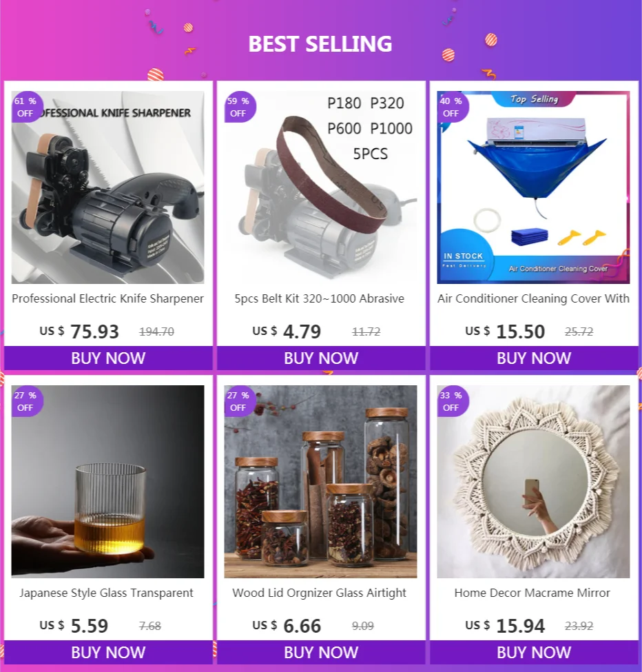Open the Professional Electric Knife Sharpener title link
The width and height of the screenshot is (642, 672).
107,298
